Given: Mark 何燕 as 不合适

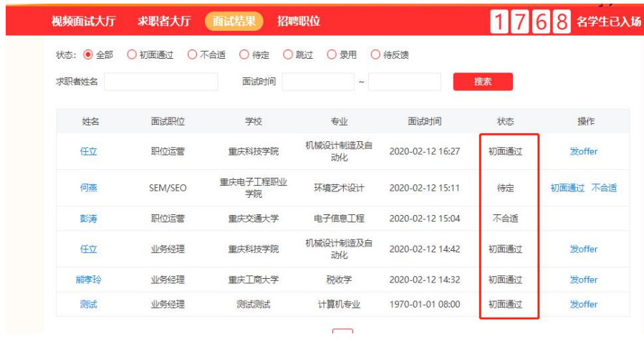Looking at the screenshot, I should (604, 189).
